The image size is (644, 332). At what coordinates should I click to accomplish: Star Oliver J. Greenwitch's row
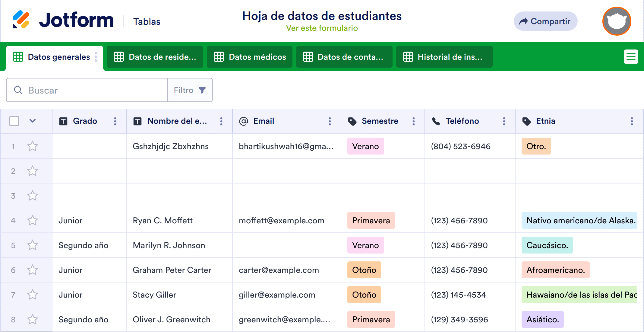(33, 320)
